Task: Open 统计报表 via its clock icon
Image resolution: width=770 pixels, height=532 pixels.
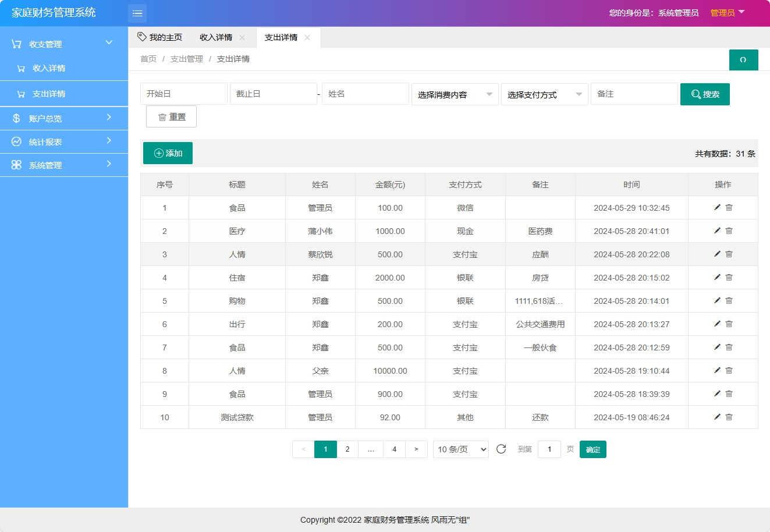Action: tap(16, 141)
